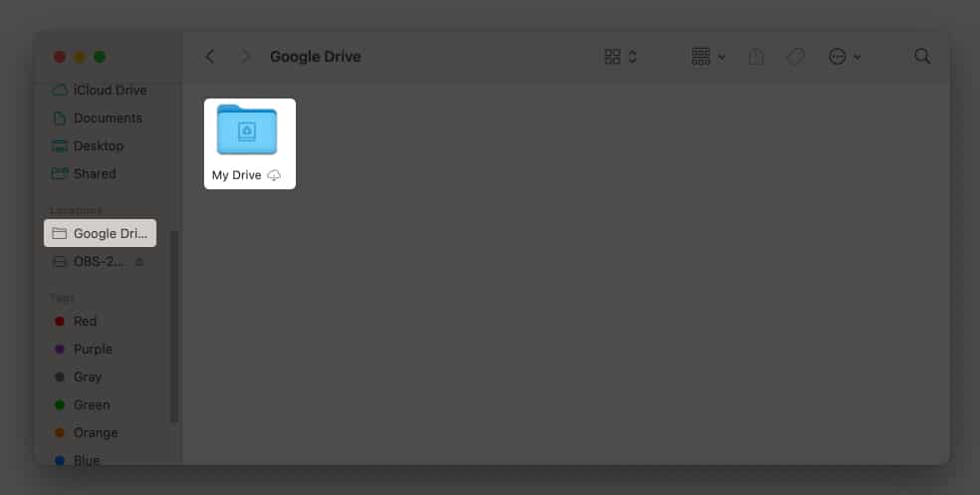The image size is (980, 495).
Task: Open the group-by grid icon
Action: pyautogui.click(x=700, y=56)
